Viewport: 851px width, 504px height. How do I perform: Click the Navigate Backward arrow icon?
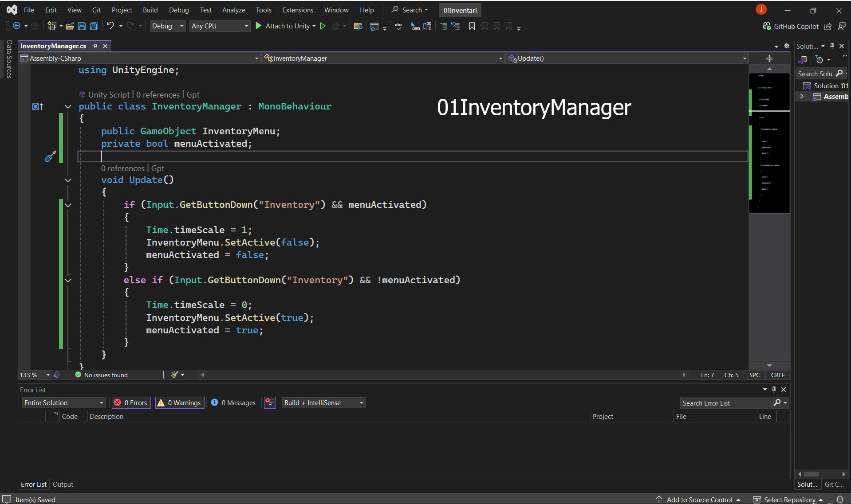[16, 26]
